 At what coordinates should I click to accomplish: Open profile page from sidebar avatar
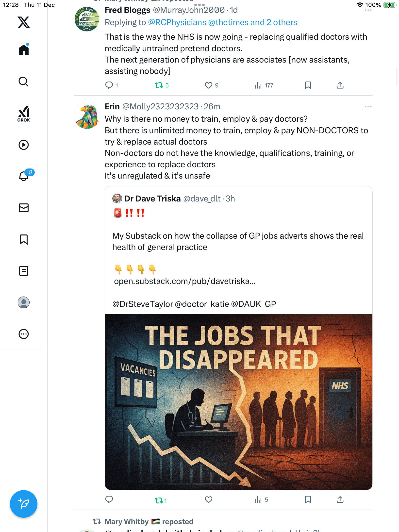pos(24,302)
